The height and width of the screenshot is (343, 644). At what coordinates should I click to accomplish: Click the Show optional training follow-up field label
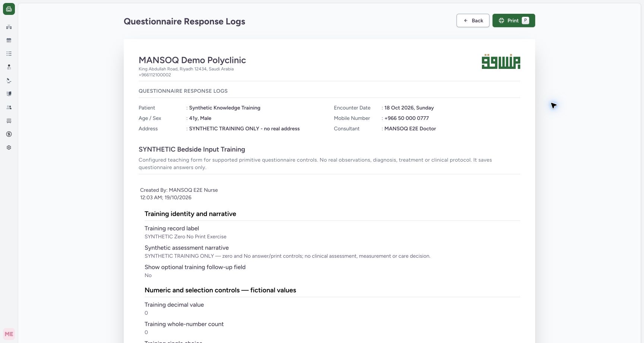coord(195,267)
